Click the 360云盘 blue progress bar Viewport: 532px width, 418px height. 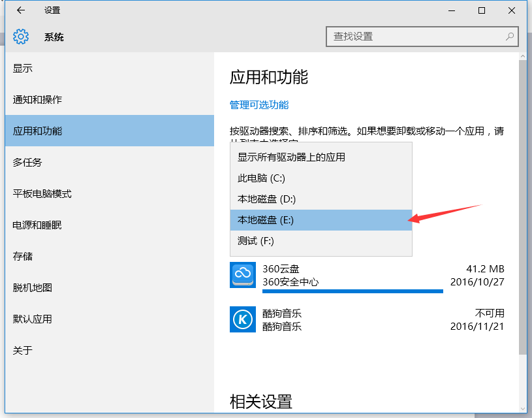coord(352,291)
